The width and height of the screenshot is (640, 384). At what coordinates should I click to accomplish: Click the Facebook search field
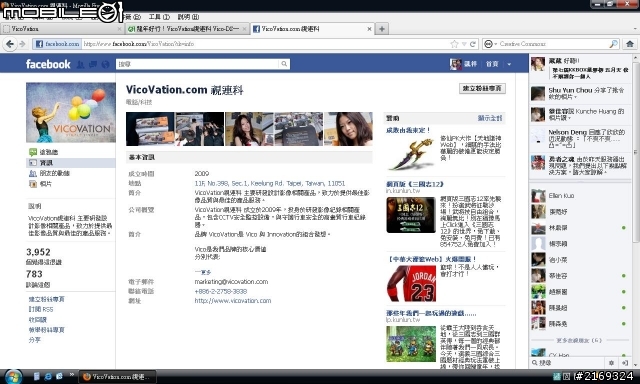tap(198, 64)
